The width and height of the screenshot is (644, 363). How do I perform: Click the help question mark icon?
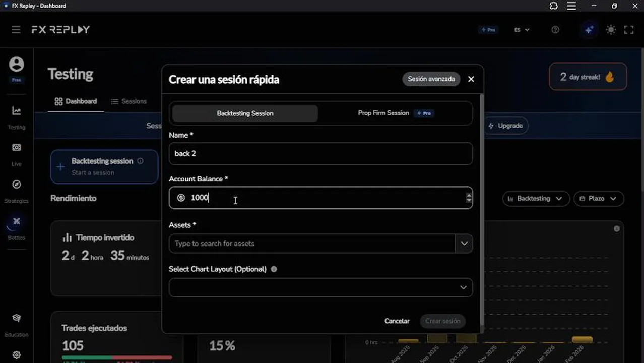pos(555,30)
